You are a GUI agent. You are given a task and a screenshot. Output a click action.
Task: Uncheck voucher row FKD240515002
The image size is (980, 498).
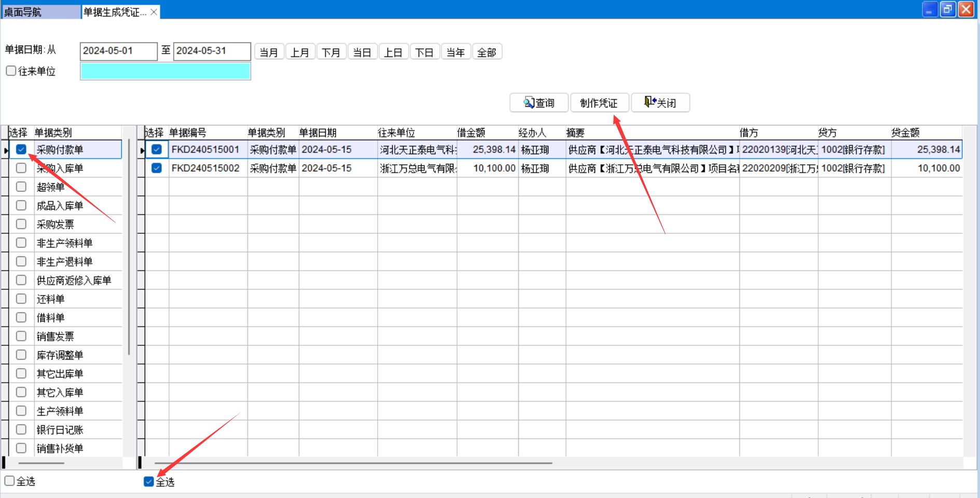point(157,168)
